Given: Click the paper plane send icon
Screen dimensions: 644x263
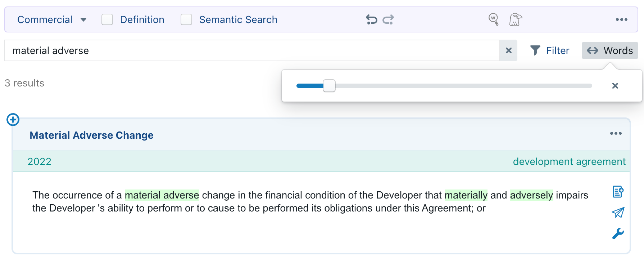Looking at the screenshot, I should pyautogui.click(x=618, y=213).
